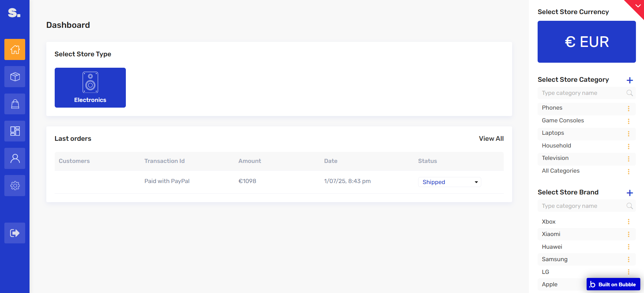Open the Orders shopping bag icon

tap(15, 104)
